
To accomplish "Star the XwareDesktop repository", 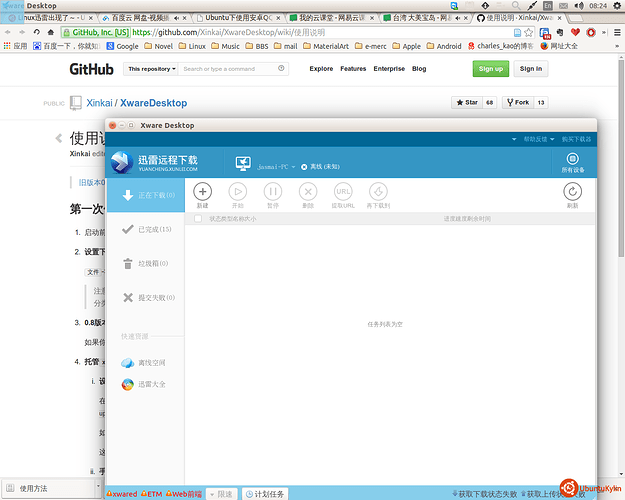I will (x=467, y=103).
